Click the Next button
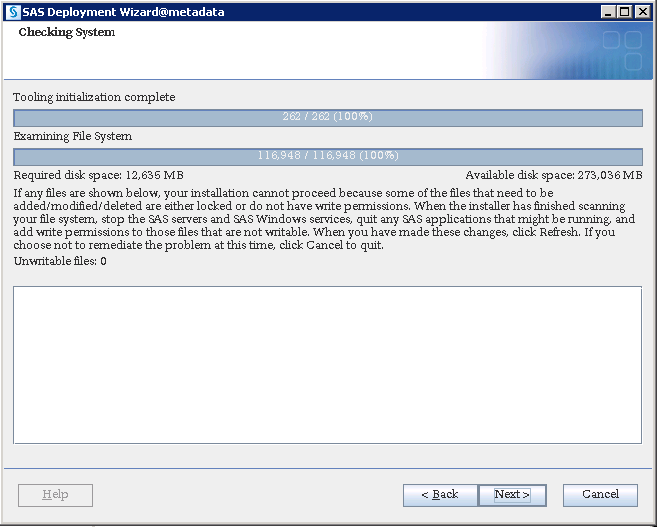Viewport: 657px width, 527px height. click(x=512, y=495)
